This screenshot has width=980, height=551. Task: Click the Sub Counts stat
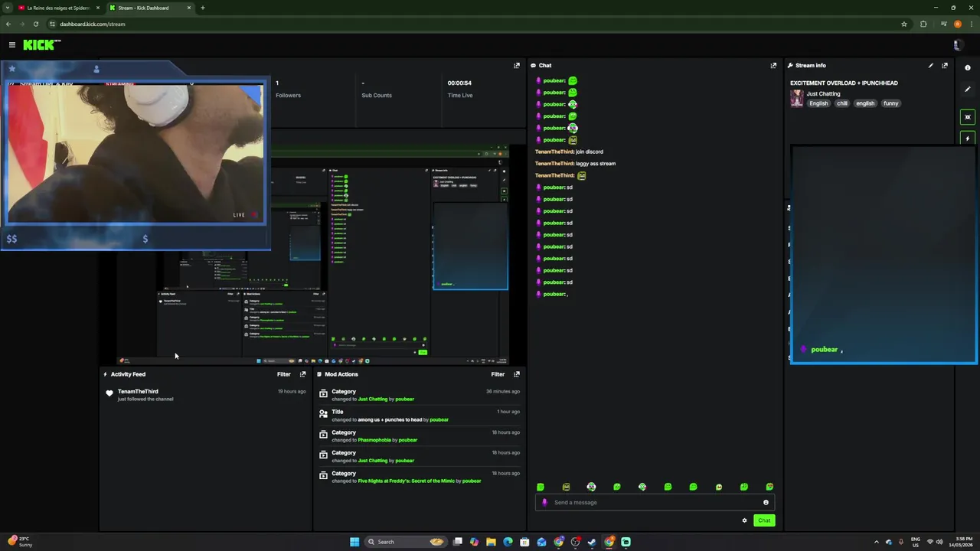pyautogui.click(x=377, y=90)
